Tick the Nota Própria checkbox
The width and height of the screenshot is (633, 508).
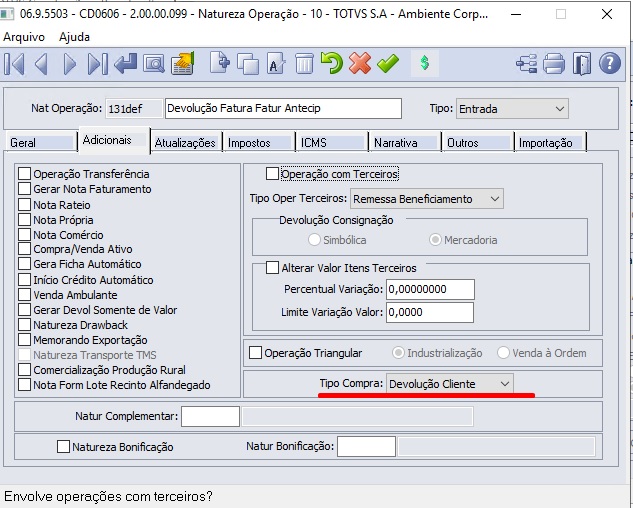25,220
